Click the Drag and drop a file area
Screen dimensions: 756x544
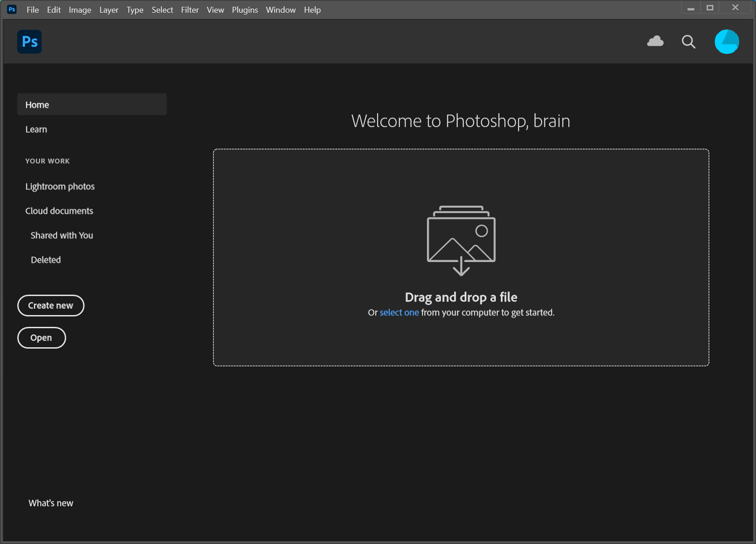[461, 257]
